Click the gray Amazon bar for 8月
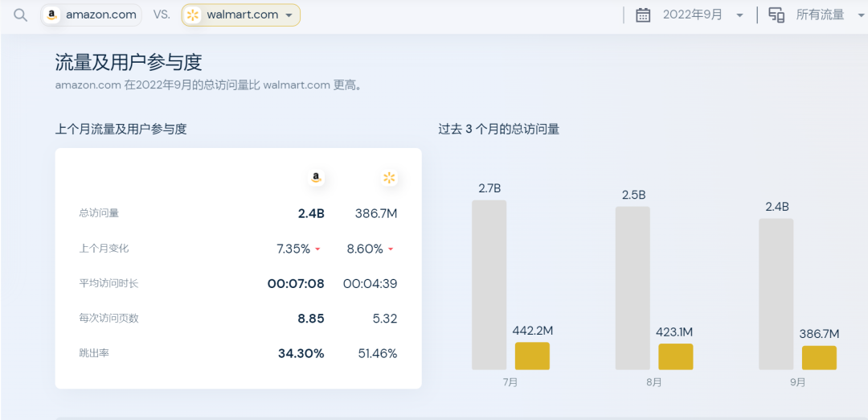868x420 pixels. click(633, 288)
